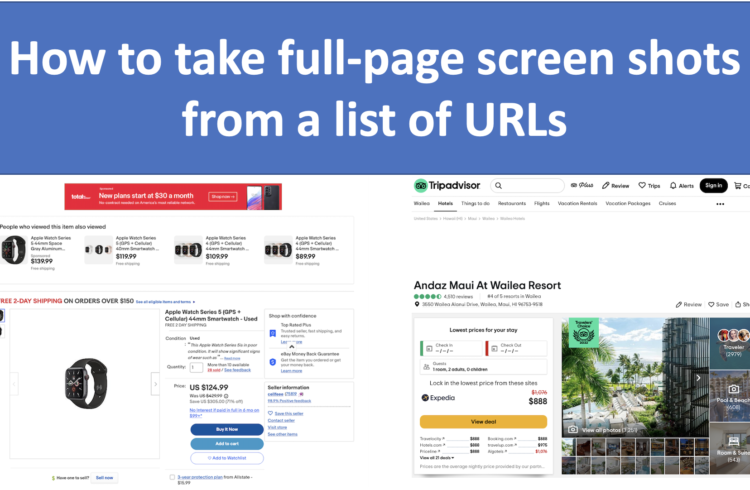Switch to the Restaurants tab
Image resolution: width=750 pixels, height=490 pixels.
click(x=512, y=203)
